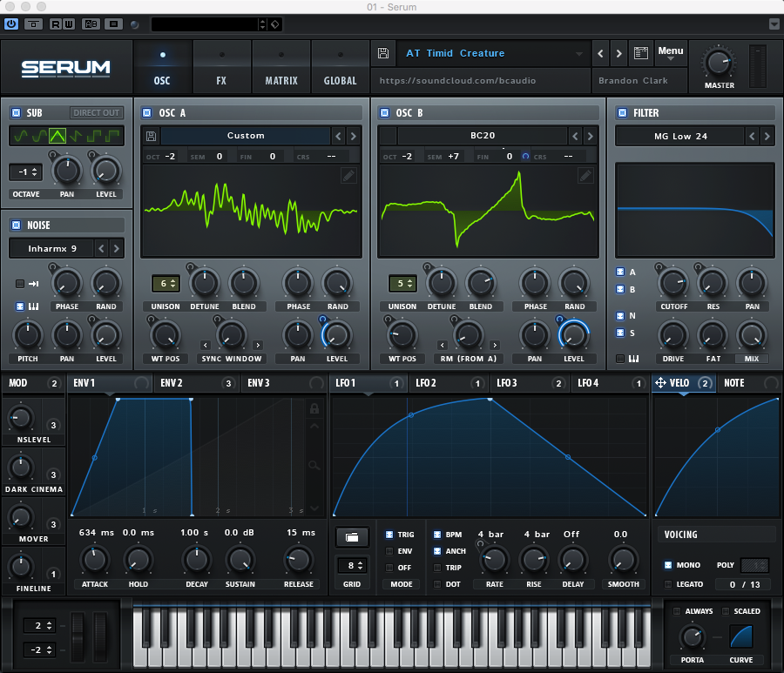The width and height of the screenshot is (784, 673).
Task: Open OSC B wavetable editor pencil icon
Action: (585, 175)
